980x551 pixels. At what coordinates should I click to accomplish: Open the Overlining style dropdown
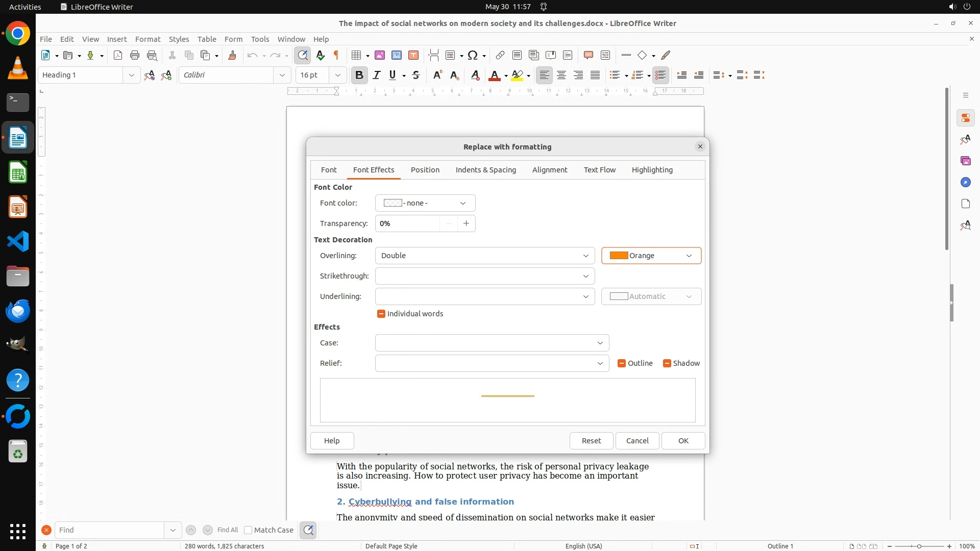pyautogui.click(x=484, y=256)
